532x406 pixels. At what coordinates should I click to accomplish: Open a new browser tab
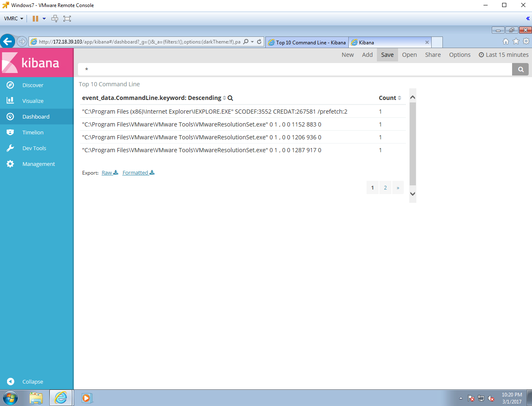coord(437,42)
